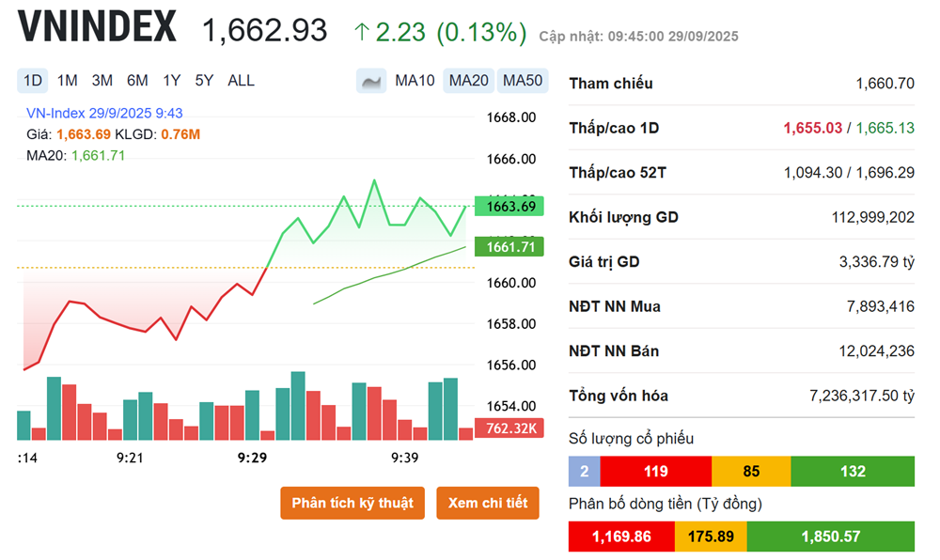Viewport: 940px width, 560px height.
Task: Select the 1Y time range
Action: (x=171, y=81)
